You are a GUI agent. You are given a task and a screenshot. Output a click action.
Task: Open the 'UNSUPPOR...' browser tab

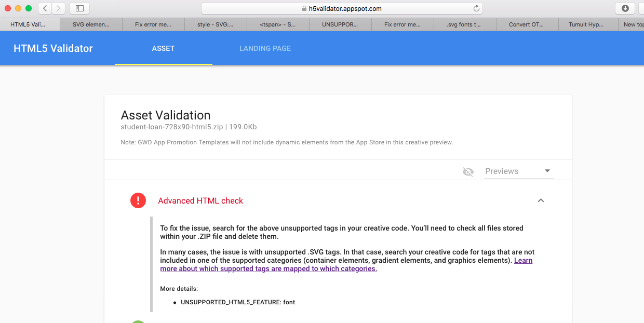coord(340,24)
